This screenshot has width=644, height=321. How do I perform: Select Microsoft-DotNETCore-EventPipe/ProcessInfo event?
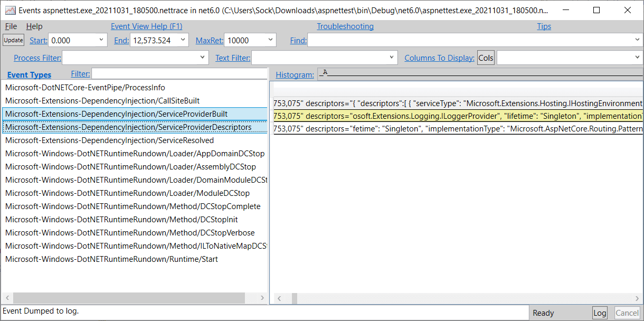[135, 88]
